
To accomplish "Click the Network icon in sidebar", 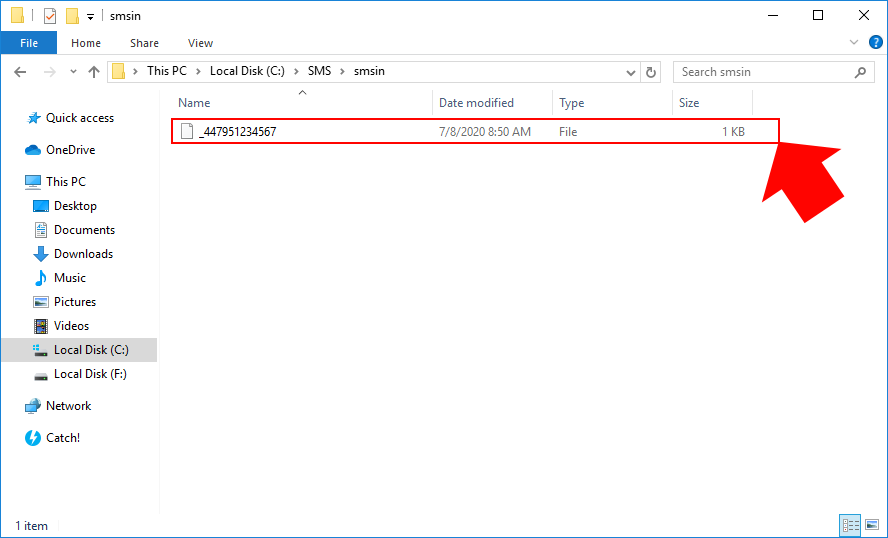I will click(33, 406).
